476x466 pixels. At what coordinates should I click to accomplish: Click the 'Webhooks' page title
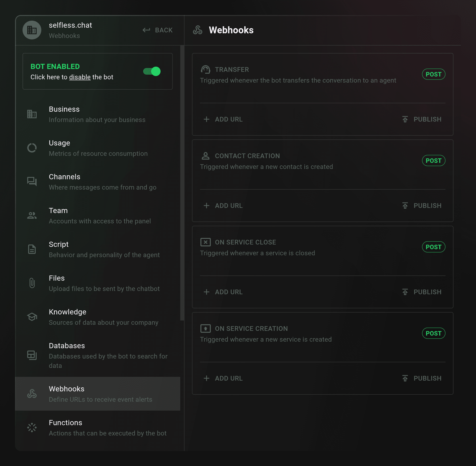point(231,30)
